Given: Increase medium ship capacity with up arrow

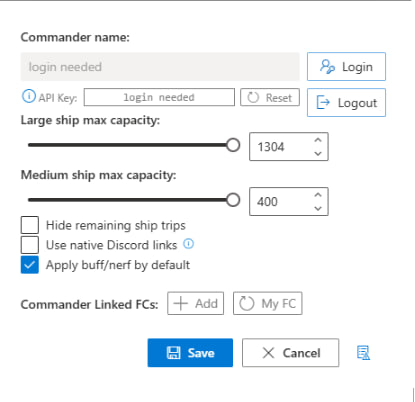Looking at the screenshot, I should coord(318,195).
